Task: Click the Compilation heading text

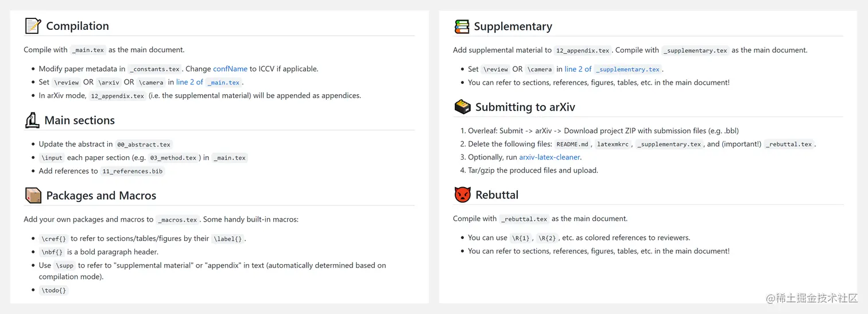Action: coord(77,26)
